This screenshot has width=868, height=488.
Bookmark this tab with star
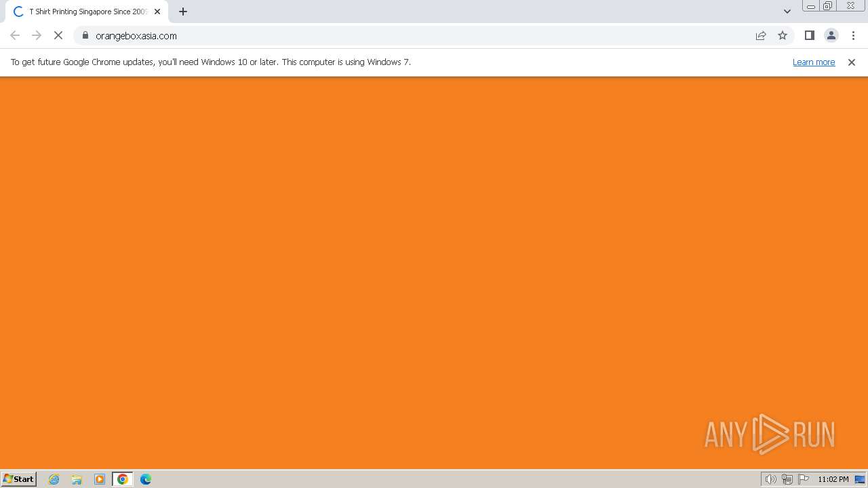click(783, 35)
